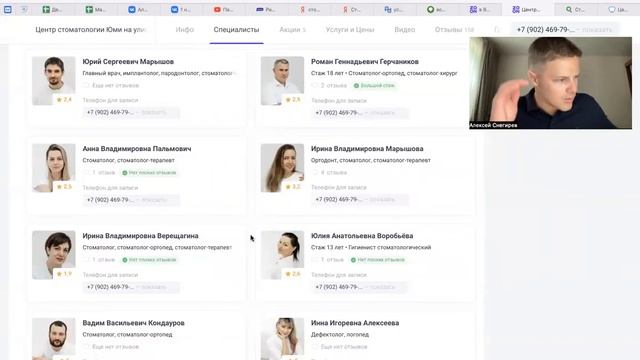This screenshot has width=640, height=360.
Task: Click the Алексей Снегирев webcam video overlay
Action: pyautogui.click(x=550, y=83)
